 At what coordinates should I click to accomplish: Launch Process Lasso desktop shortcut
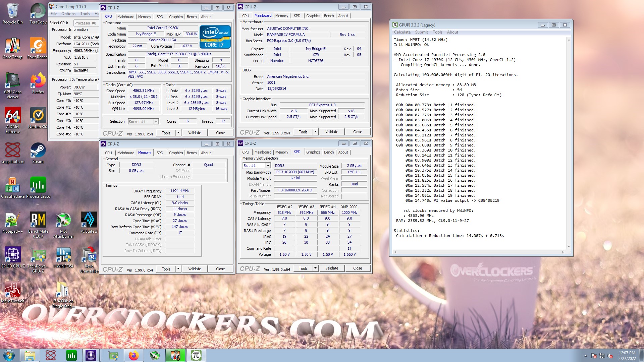click(x=38, y=188)
